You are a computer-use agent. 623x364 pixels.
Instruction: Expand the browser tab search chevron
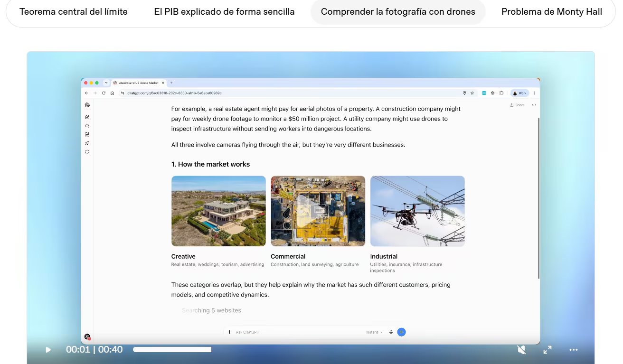(x=106, y=83)
